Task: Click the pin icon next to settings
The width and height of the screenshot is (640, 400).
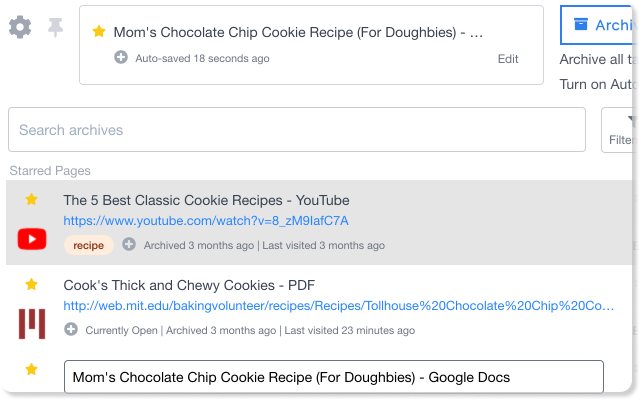Action: (x=56, y=28)
